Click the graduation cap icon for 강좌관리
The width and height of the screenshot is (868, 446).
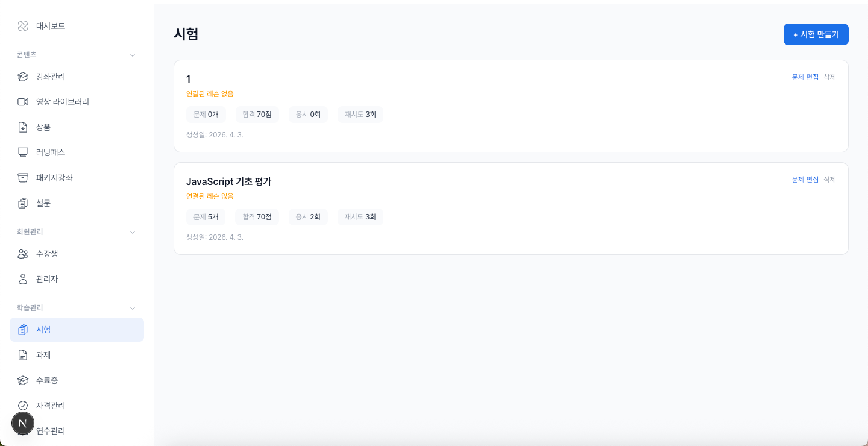tap(23, 77)
